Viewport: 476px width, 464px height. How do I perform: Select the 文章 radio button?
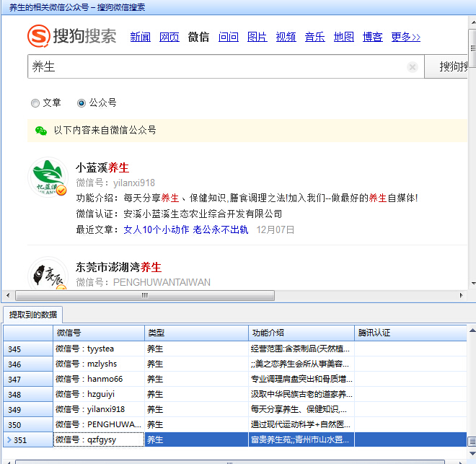click(x=35, y=103)
